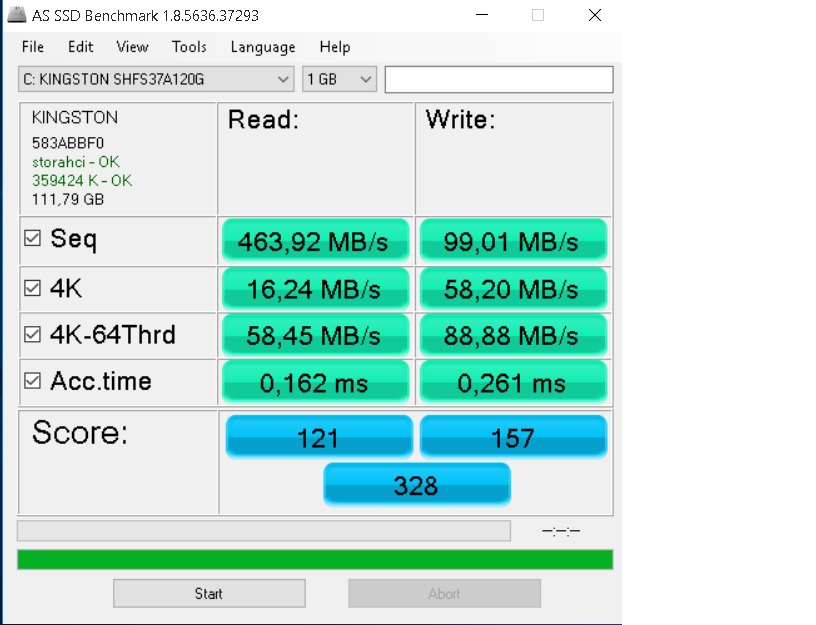Image resolution: width=816 pixels, height=625 pixels.
Task: Click the total score 328
Action: (x=417, y=484)
